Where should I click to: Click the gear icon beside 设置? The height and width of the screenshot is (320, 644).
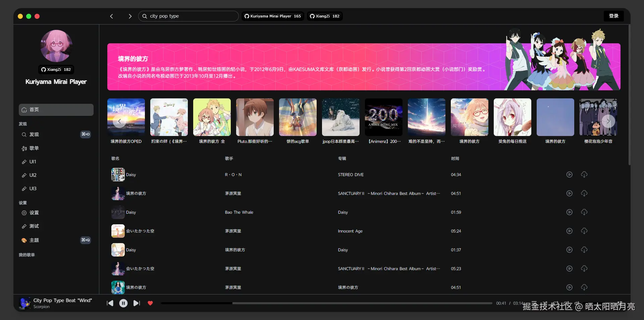(x=24, y=213)
